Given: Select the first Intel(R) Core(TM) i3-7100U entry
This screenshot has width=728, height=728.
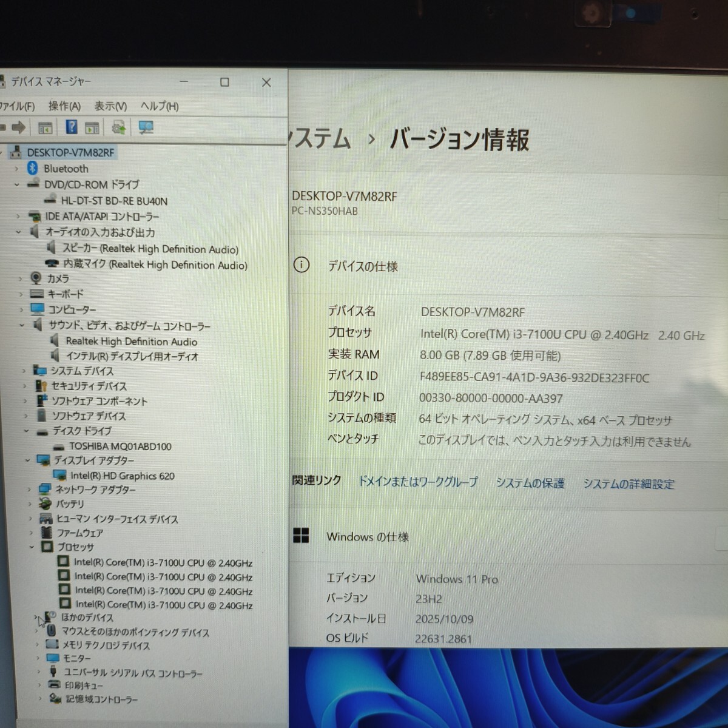Looking at the screenshot, I should click(163, 562).
